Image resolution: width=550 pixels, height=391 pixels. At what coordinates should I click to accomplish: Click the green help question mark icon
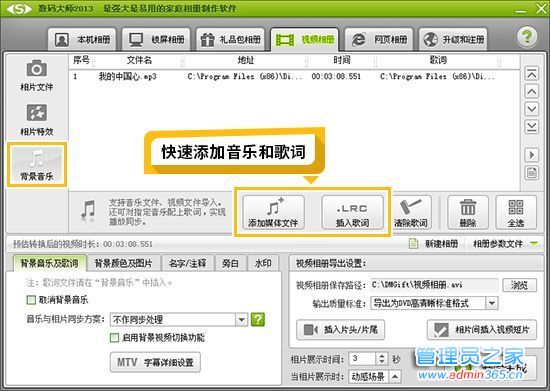pos(526,36)
